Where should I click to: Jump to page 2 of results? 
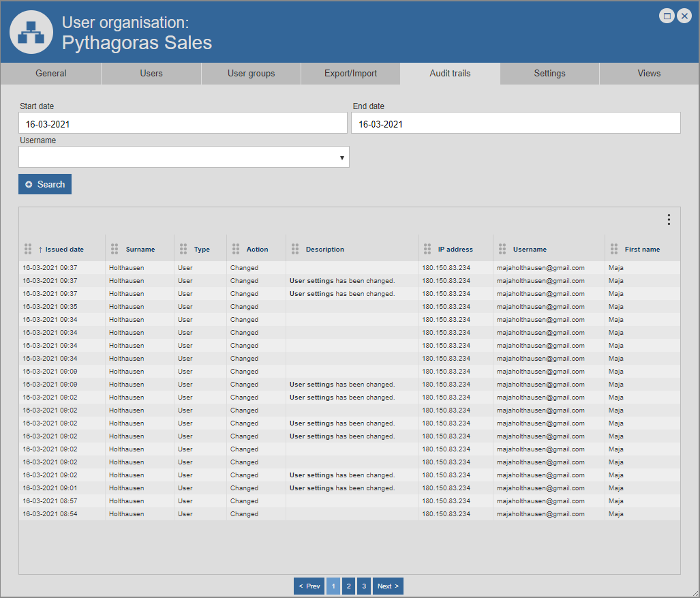tap(349, 586)
